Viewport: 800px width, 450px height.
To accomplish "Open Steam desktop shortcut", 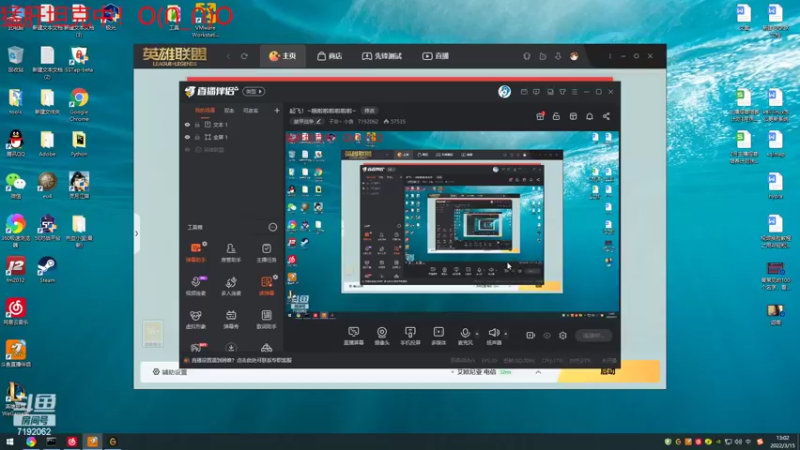I will coord(47,269).
